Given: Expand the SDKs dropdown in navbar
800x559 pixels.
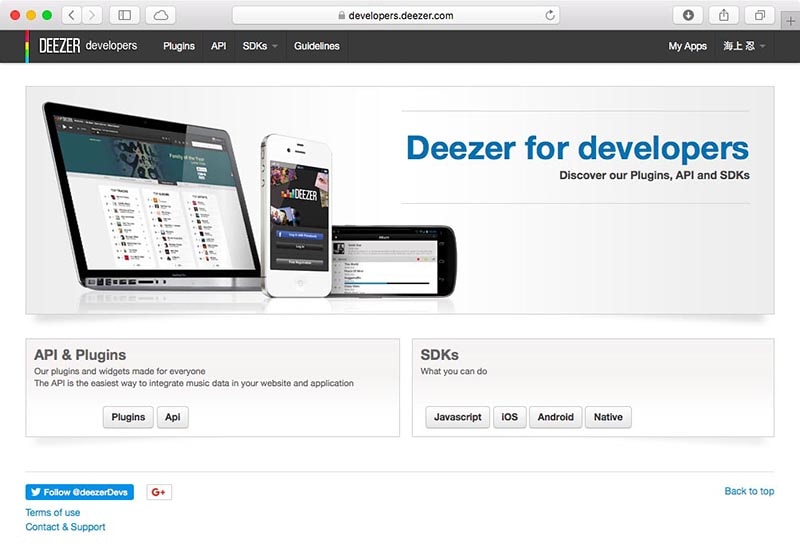Looking at the screenshot, I should point(260,46).
